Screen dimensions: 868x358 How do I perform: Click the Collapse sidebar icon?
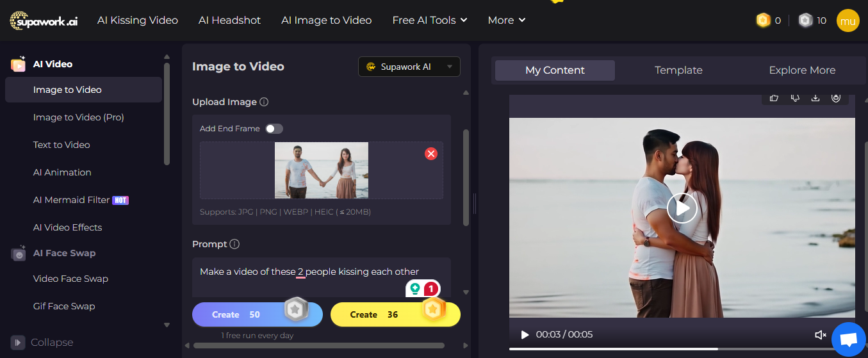click(x=18, y=343)
